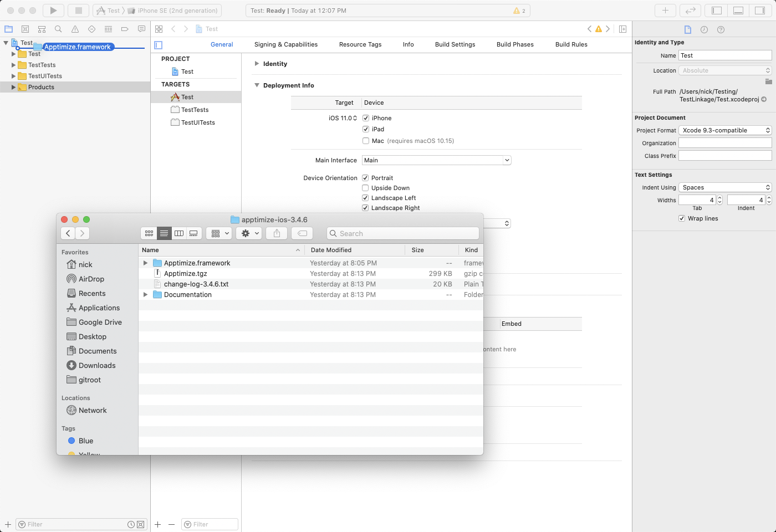Switch to the Info tab
This screenshot has width=776, height=532.
pos(409,44)
